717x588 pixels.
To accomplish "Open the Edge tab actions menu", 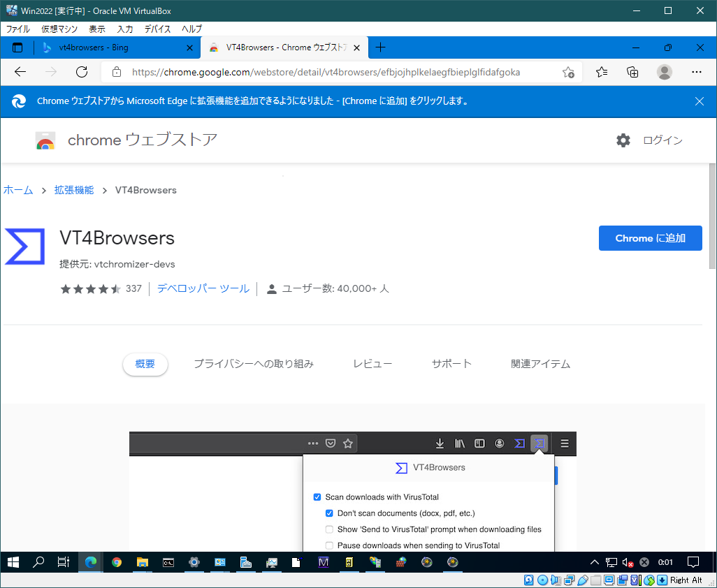I will pos(17,47).
